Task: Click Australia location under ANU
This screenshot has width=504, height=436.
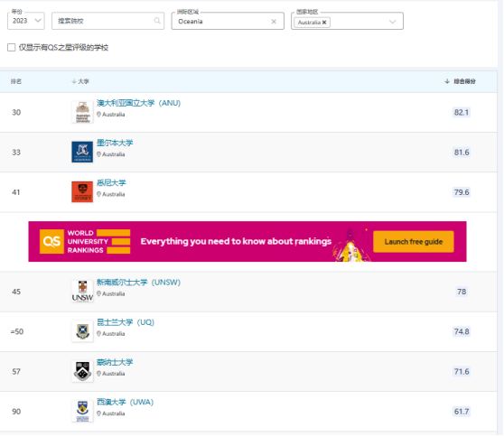Action: (111, 115)
